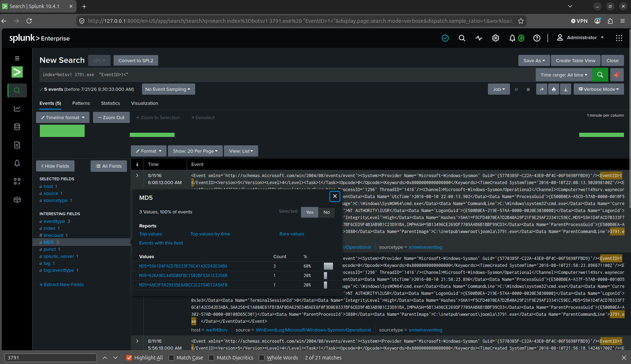This screenshot has width=631, height=364.
Task: Click the green Splunk app logo icon
Action: [x=17, y=72]
